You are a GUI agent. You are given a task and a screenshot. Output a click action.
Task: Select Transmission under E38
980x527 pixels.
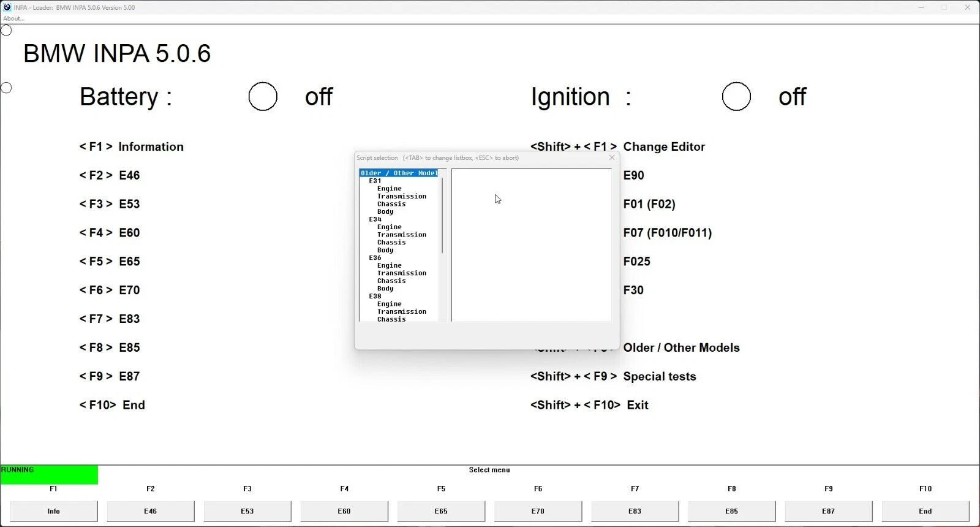pyautogui.click(x=402, y=311)
